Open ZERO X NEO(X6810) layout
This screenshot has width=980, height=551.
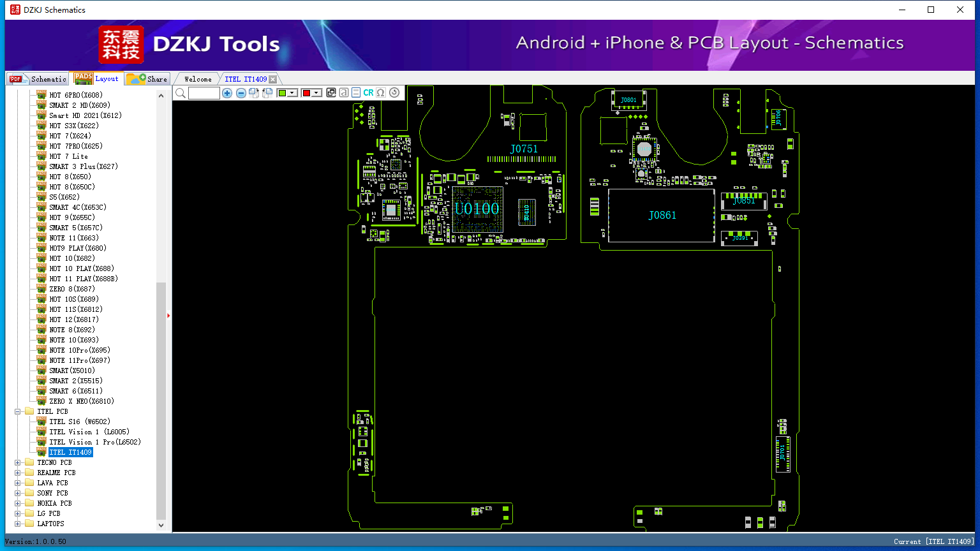click(82, 401)
